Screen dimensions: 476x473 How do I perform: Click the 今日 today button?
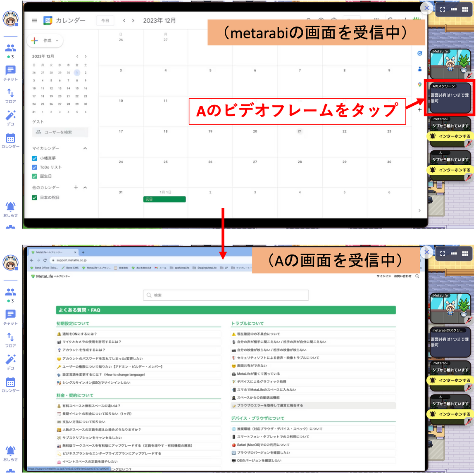click(x=105, y=21)
